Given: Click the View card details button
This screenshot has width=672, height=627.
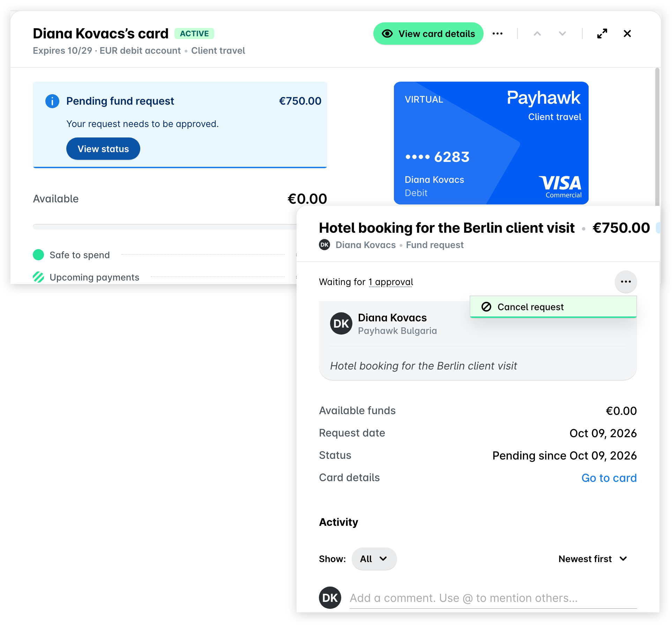Looking at the screenshot, I should tap(428, 34).
